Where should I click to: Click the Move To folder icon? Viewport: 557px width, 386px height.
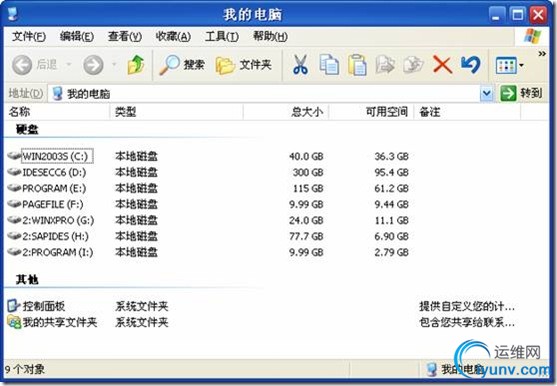click(x=385, y=65)
